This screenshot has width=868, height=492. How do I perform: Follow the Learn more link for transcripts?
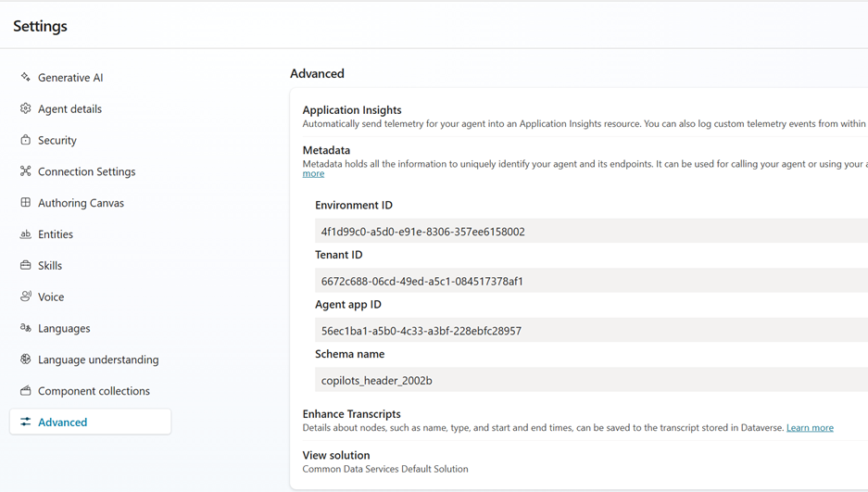coord(810,428)
